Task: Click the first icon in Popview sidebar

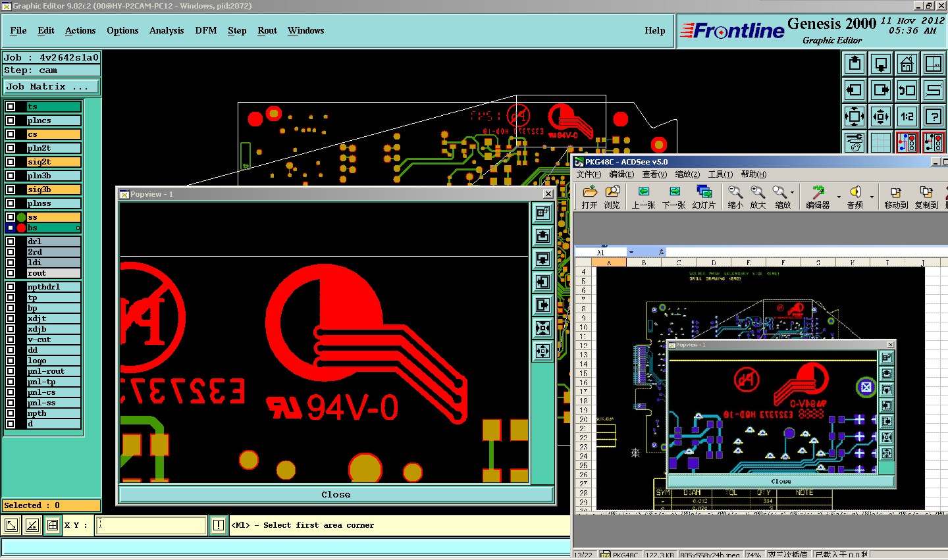Action: tap(542, 213)
